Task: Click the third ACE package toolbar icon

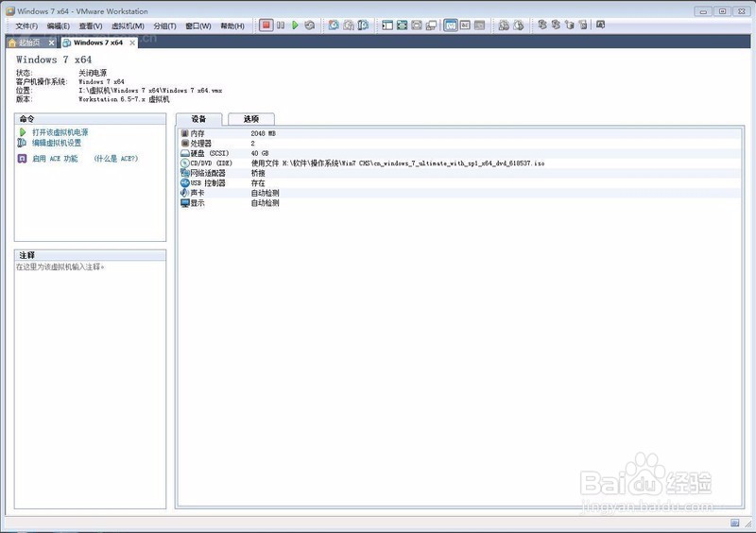Action: click(x=570, y=25)
